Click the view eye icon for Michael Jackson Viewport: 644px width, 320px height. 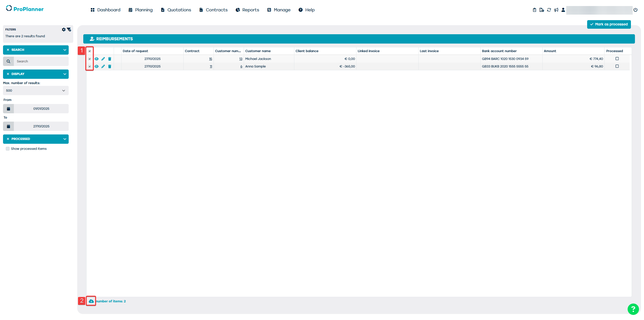click(x=97, y=59)
